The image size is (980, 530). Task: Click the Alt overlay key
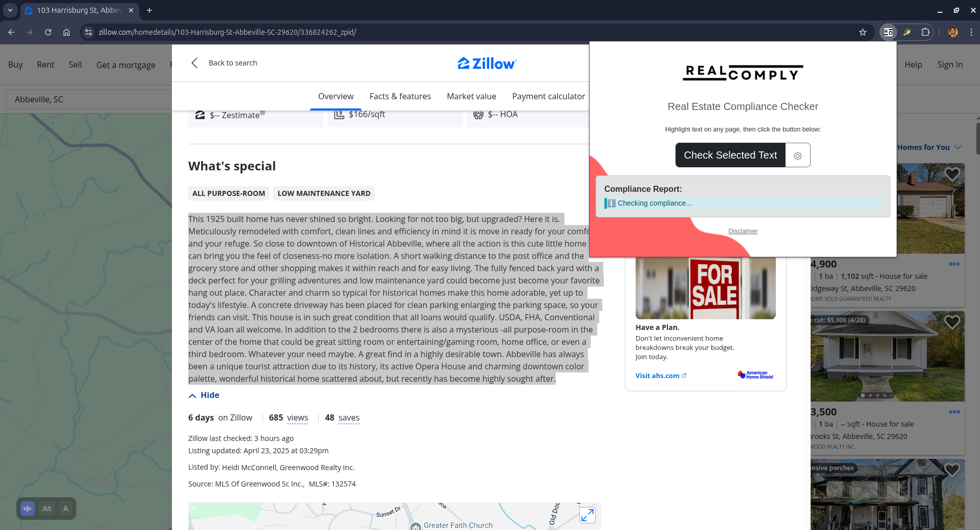(x=47, y=509)
